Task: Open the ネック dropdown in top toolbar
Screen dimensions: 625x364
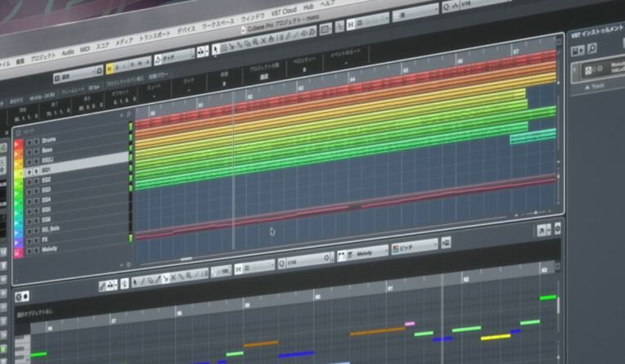Action: pyautogui.click(x=174, y=57)
